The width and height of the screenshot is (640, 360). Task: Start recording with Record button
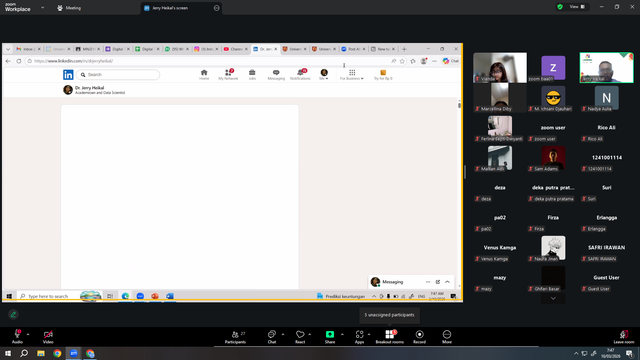click(x=419, y=337)
